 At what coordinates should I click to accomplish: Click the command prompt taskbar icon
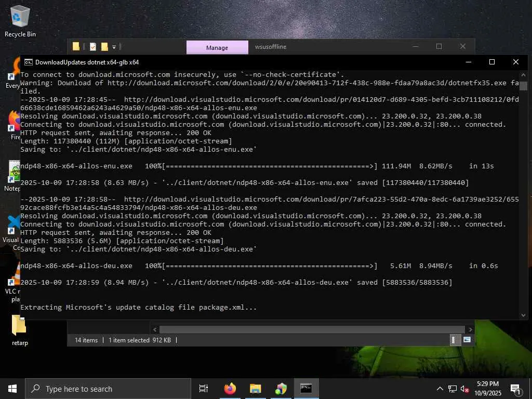306,389
